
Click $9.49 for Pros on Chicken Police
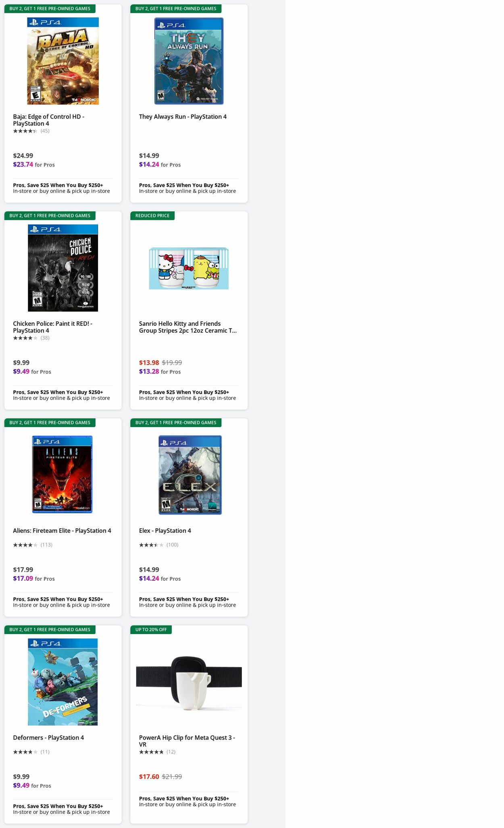pyautogui.click(x=32, y=371)
